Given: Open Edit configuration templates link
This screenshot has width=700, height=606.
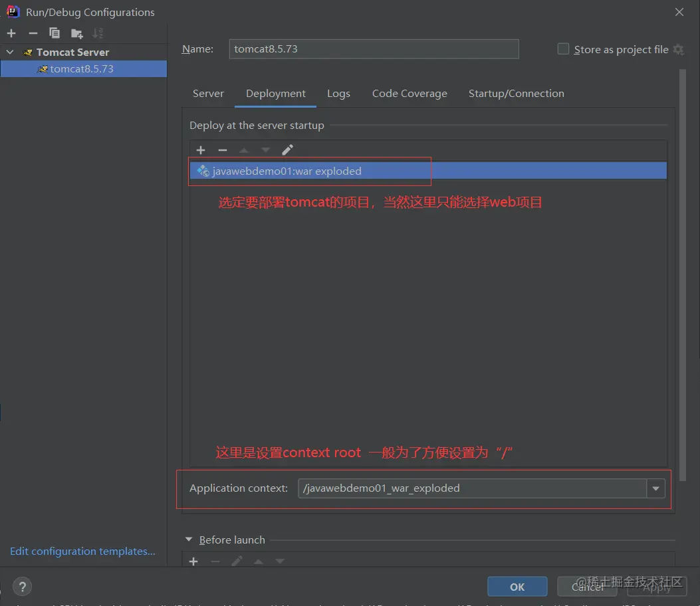Looking at the screenshot, I should (82, 551).
